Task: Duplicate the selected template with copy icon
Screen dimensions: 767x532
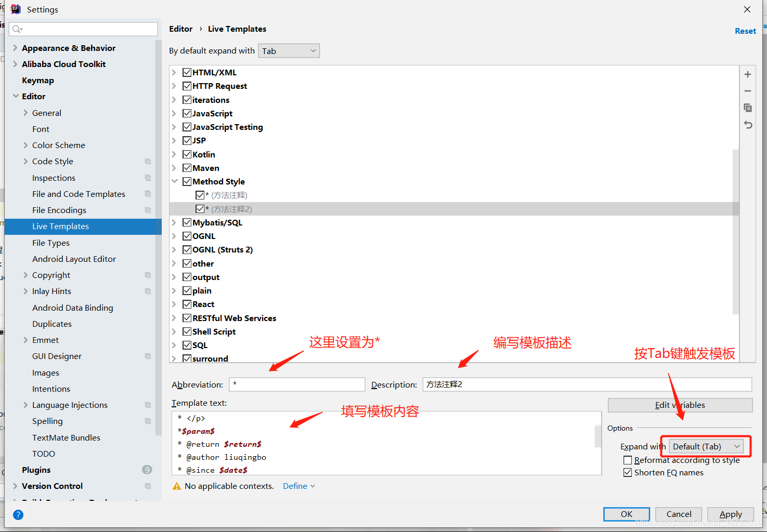Action: 747,108
